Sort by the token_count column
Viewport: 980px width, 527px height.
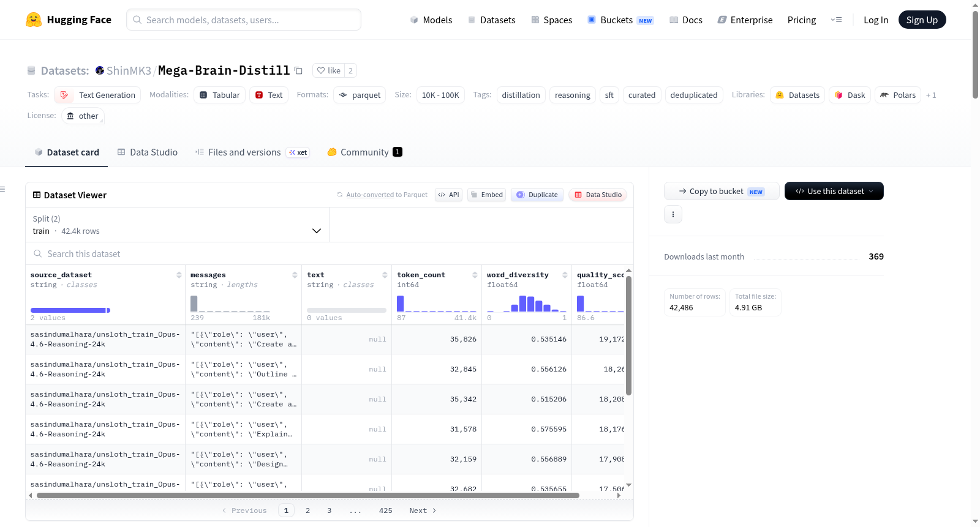click(475, 275)
